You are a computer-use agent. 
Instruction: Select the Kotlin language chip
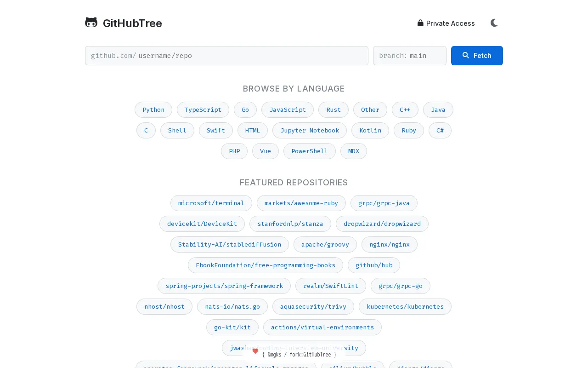coord(370,130)
